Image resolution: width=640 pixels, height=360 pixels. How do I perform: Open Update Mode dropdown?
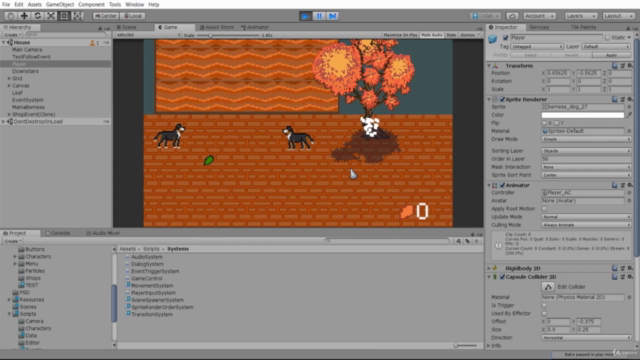click(586, 217)
